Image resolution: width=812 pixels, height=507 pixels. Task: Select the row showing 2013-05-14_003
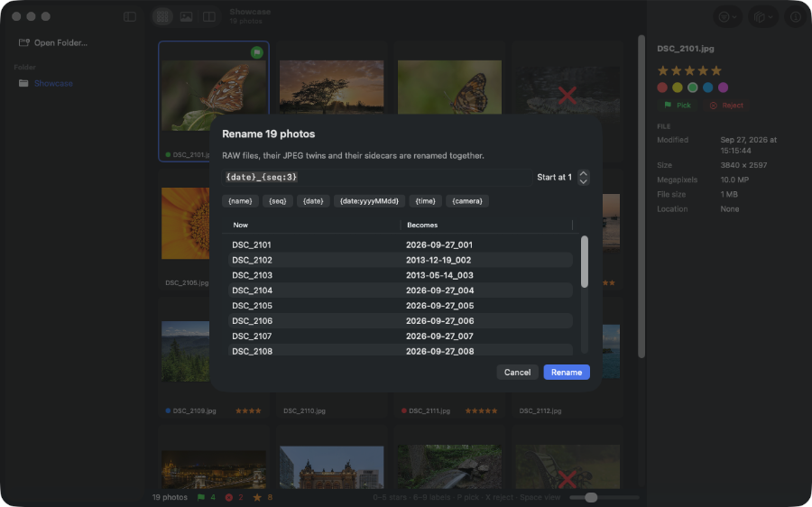[x=401, y=275]
